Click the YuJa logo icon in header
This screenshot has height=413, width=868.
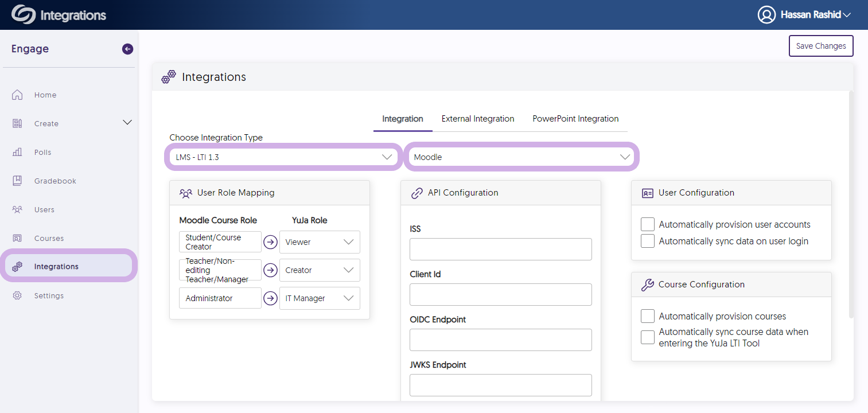click(x=23, y=14)
